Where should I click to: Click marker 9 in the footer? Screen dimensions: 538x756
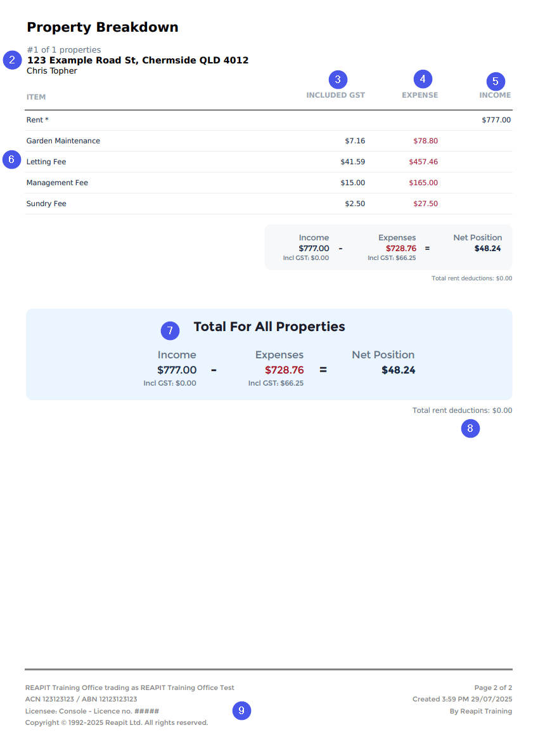tap(242, 711)
